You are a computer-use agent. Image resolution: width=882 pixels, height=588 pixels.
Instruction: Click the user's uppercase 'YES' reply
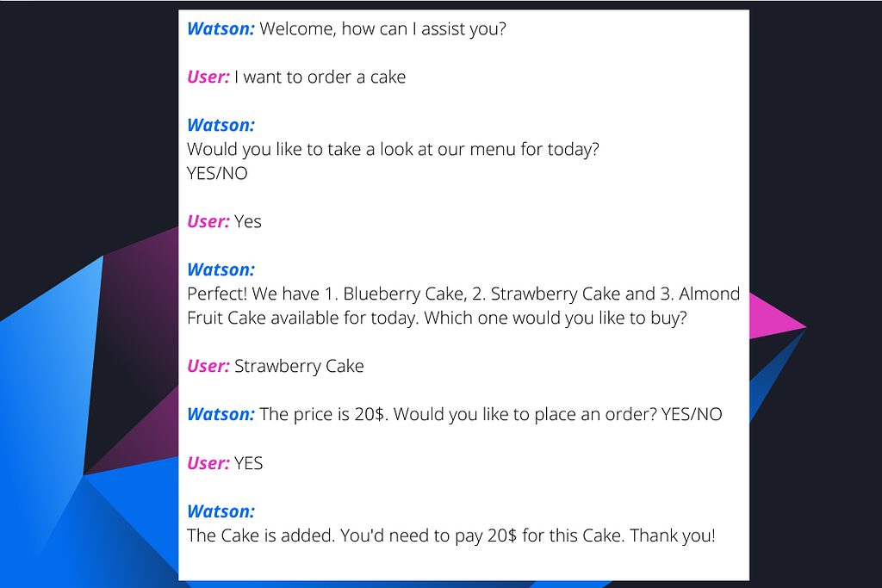248,463
